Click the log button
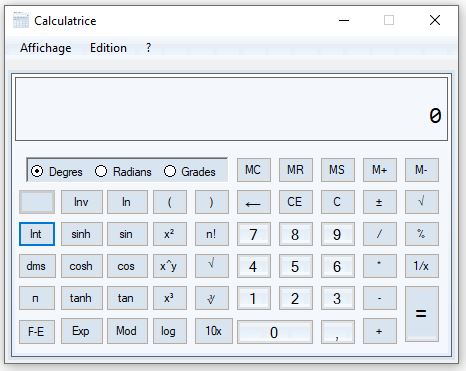 (x=170, y=331)
